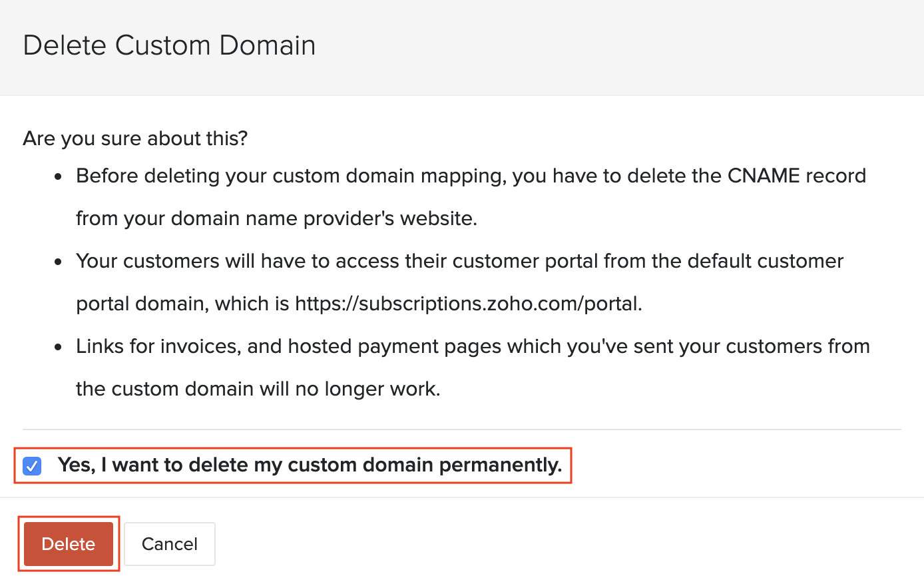Abort deletion with the Cancel button
Screen dimensions: 924x586
pyautogui.click(x=169, y=544)
